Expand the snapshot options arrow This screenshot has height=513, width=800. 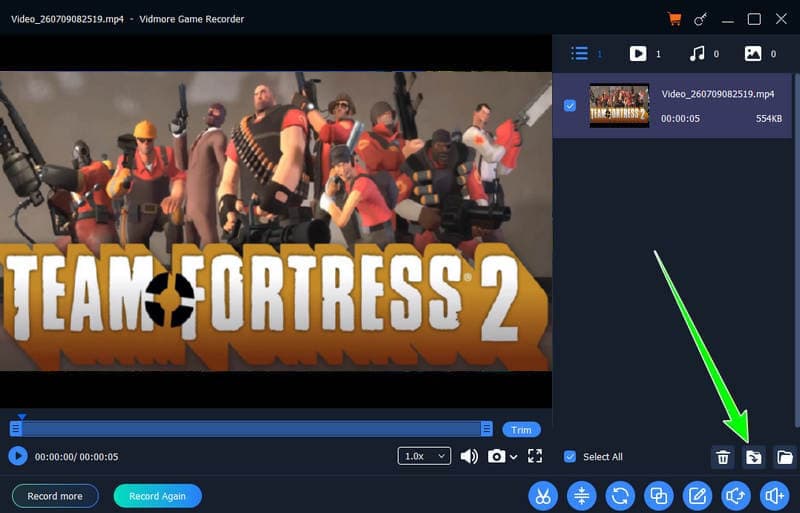tap(513, 457)
